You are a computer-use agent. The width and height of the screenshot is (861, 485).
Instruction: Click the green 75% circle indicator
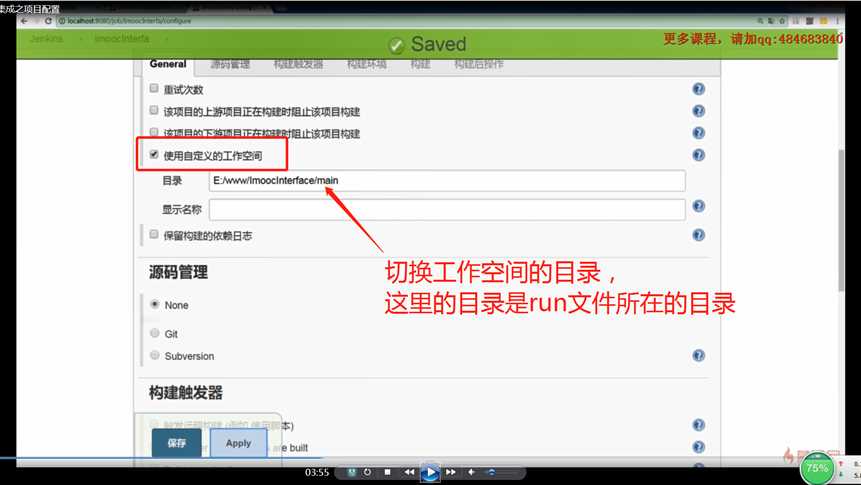tap(817, 468)
